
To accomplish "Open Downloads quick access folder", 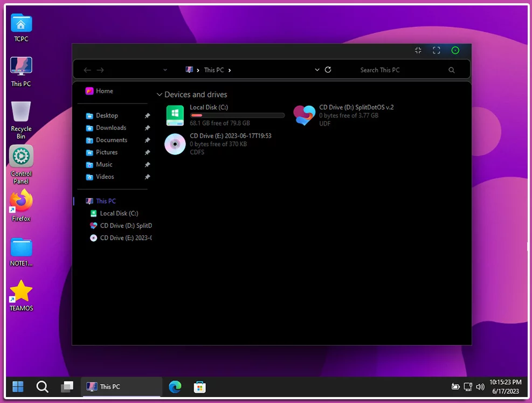I will coord(106,128).
